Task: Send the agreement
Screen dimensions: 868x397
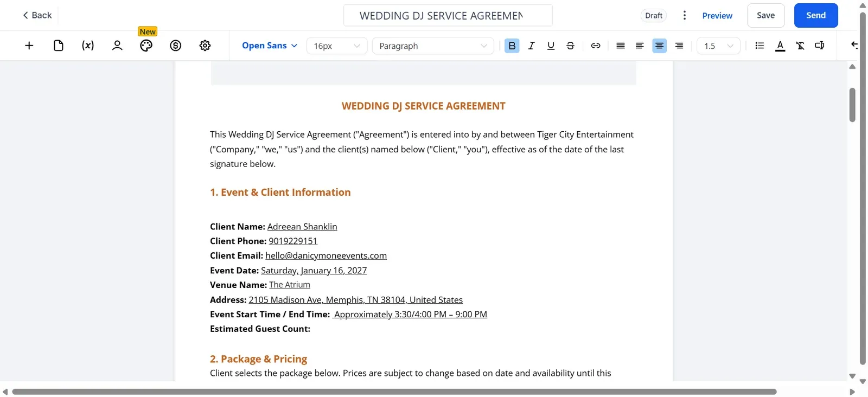Action: tap(816, 15)
